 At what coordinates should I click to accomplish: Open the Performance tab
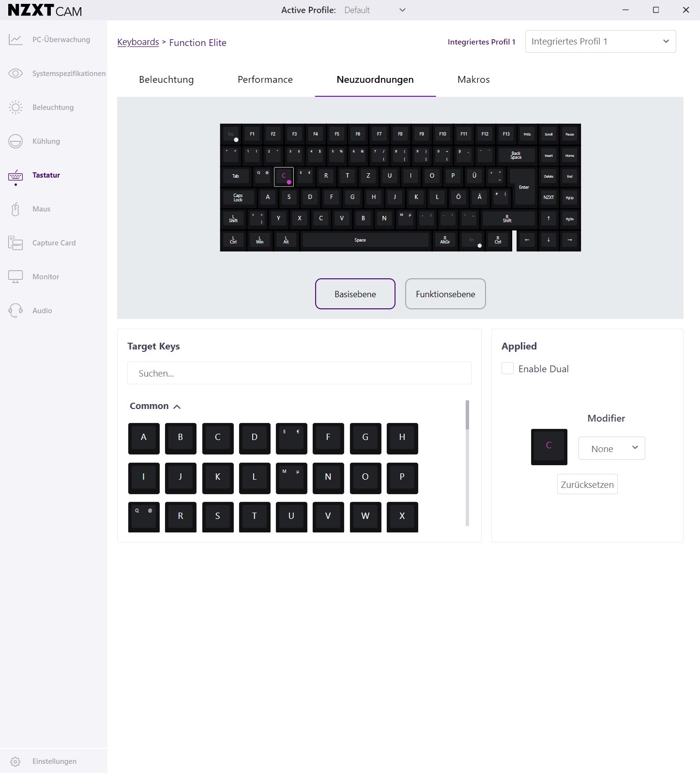coord(265,80)
